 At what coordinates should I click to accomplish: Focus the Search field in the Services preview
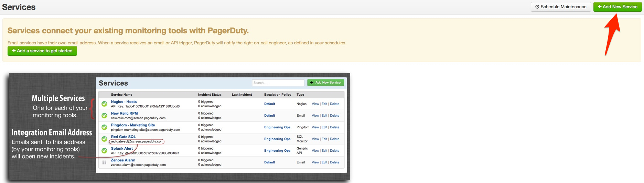click(278, 83)
